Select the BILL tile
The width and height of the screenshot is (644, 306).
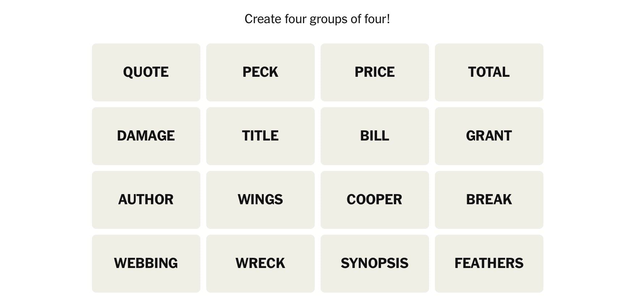pos(374,136)
